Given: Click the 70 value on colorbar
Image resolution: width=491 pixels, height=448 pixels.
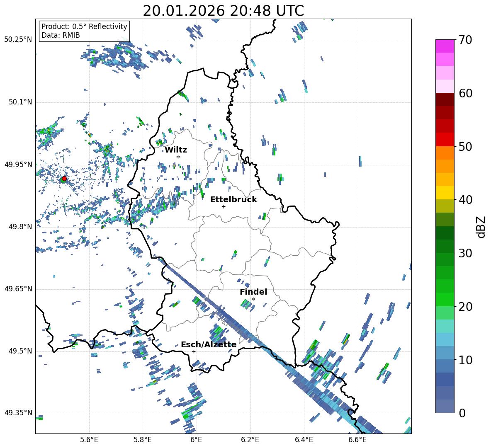Looking at the screenshot, I should (466, 40).
